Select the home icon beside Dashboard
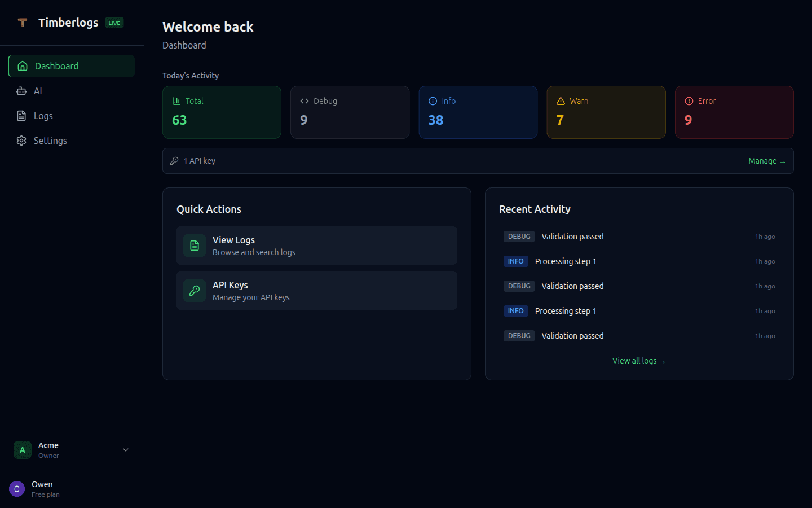Image resolution: width=812 pixels, height=508 pixels. [x=21, y=66]
